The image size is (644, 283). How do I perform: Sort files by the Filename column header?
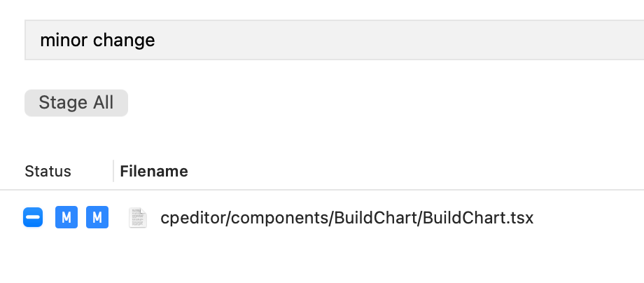[x=154, y=171]
